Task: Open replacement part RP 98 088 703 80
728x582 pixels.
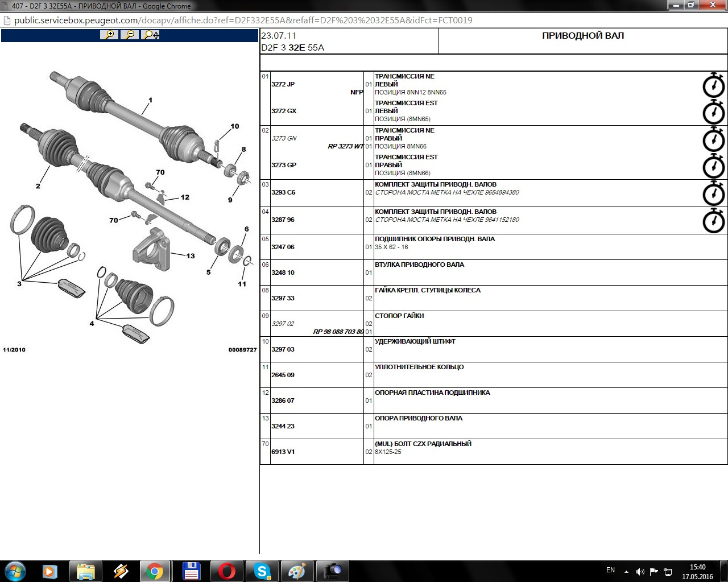Action: click(x=338, y=332)
